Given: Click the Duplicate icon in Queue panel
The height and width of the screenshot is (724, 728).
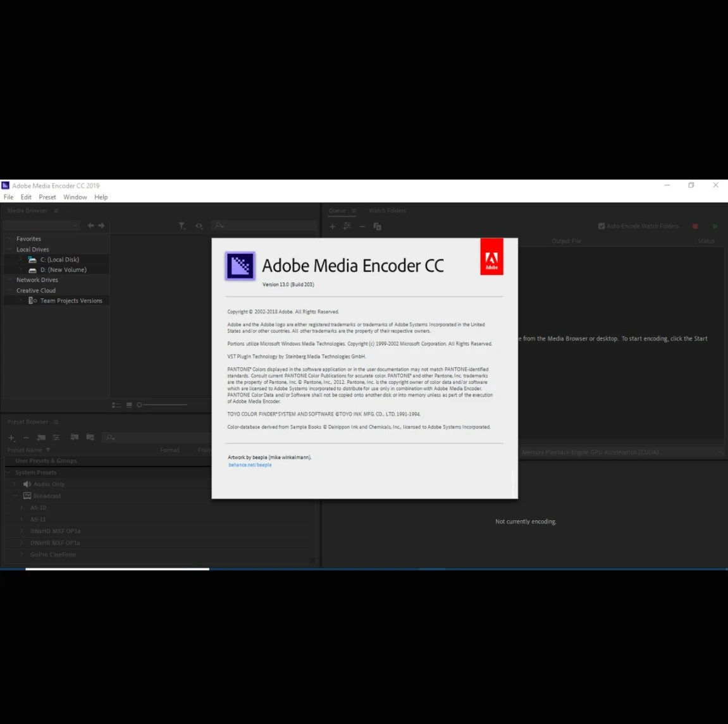Looking at the screenshot, I should point(377,226).
